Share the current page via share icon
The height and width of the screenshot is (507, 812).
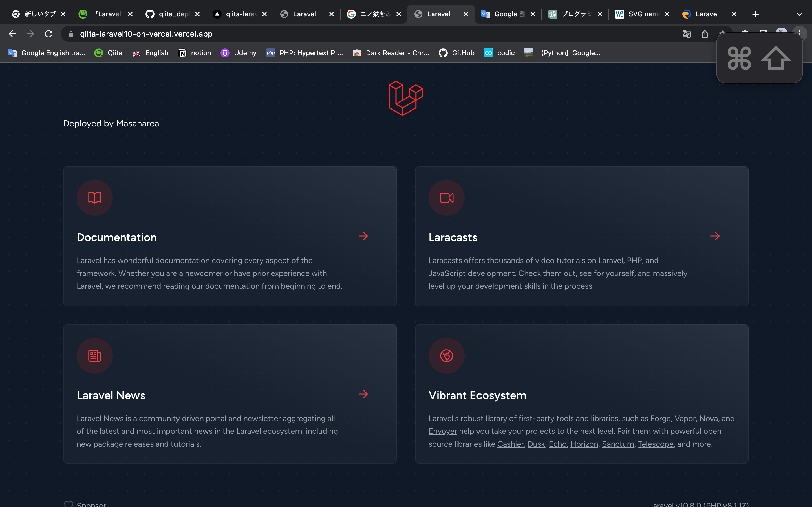coord(705,34)
